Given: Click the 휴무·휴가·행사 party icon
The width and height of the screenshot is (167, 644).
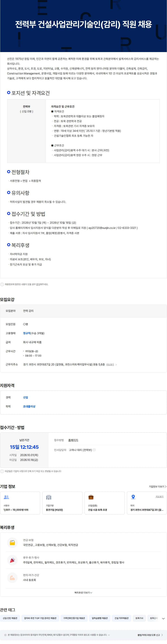Looking at the screenshot, I should (12, 560).
